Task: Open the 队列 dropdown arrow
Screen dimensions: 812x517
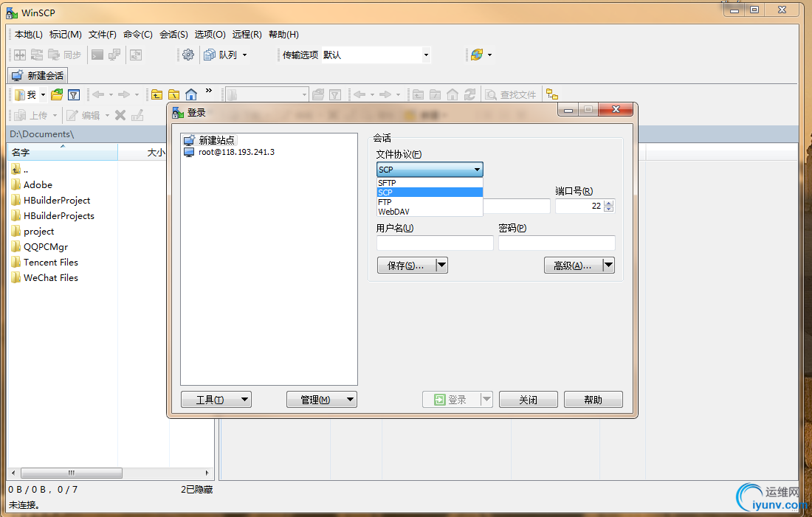Action: [x=245, y=55]
